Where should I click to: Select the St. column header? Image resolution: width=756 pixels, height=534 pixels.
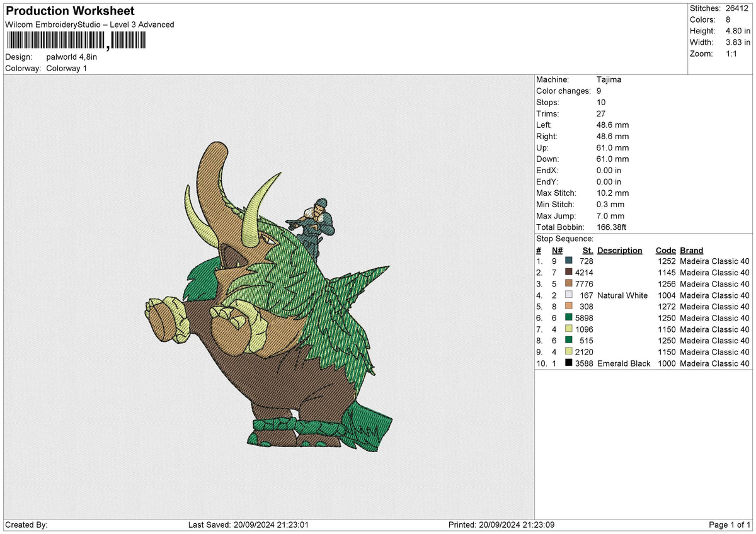(588, 250)
